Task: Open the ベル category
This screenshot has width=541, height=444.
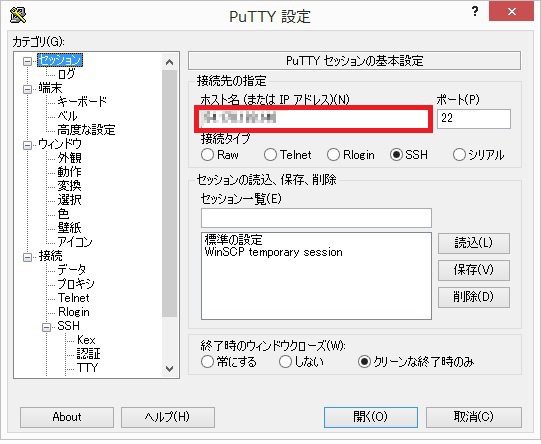Action: (67, 116)
